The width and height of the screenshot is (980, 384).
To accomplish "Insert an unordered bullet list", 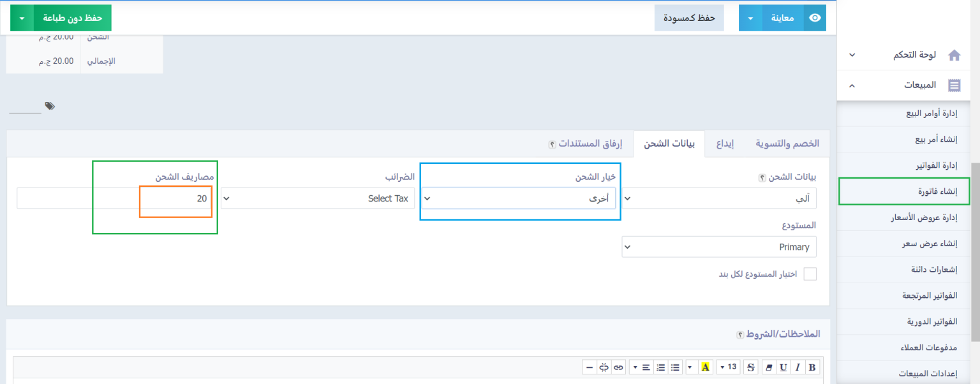I will point(675,367).
